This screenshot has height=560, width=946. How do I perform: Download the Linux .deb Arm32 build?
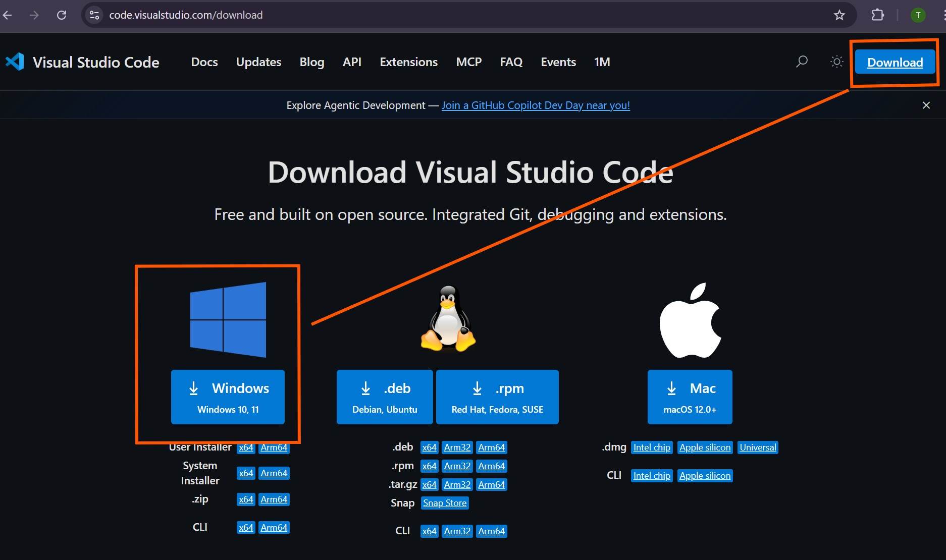457,447
